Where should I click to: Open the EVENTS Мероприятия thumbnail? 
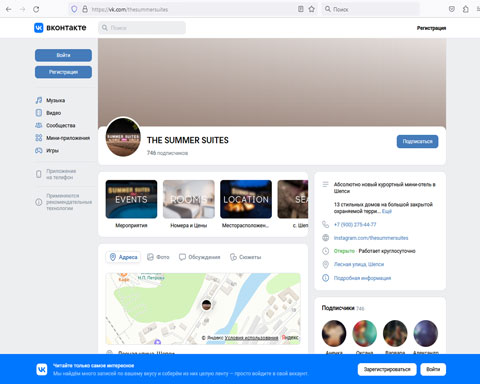(131, 199)
